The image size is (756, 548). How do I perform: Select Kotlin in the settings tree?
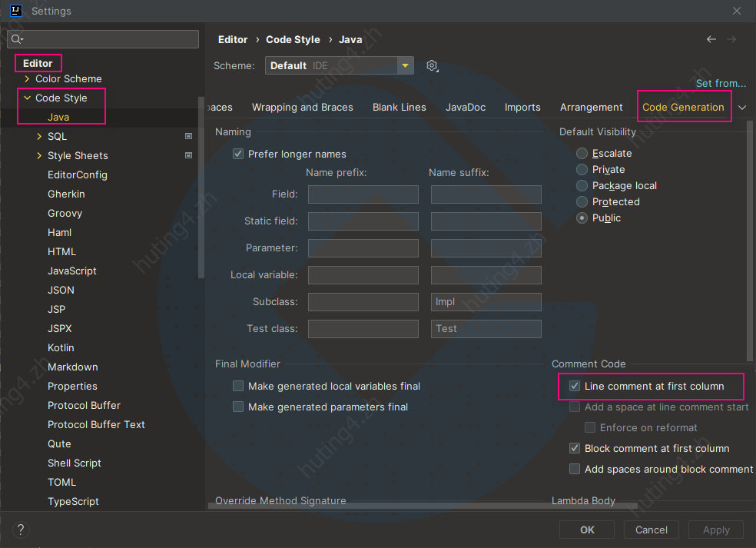[61, 348]
